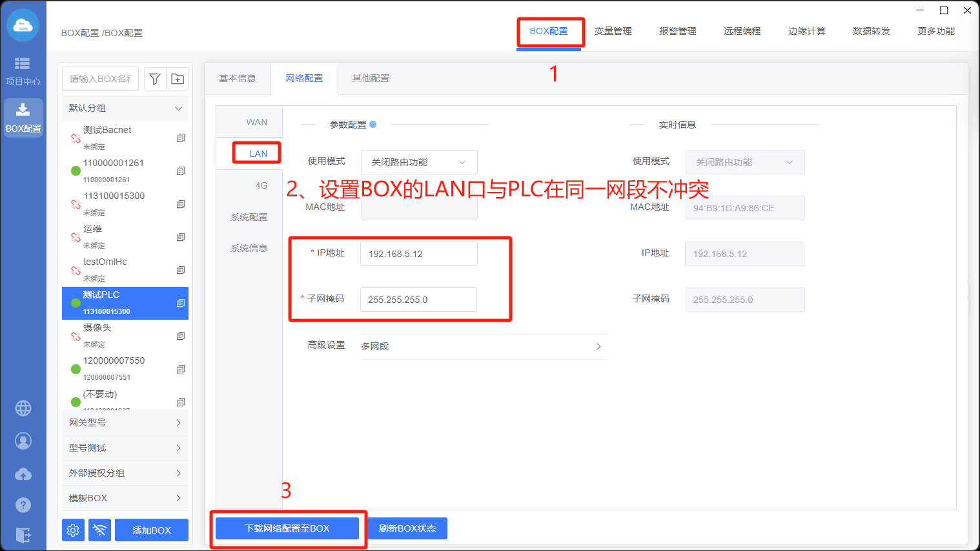Select the 系统配置 side tab
The height and width of the screenshot is (551, 980).
[249, 217]
